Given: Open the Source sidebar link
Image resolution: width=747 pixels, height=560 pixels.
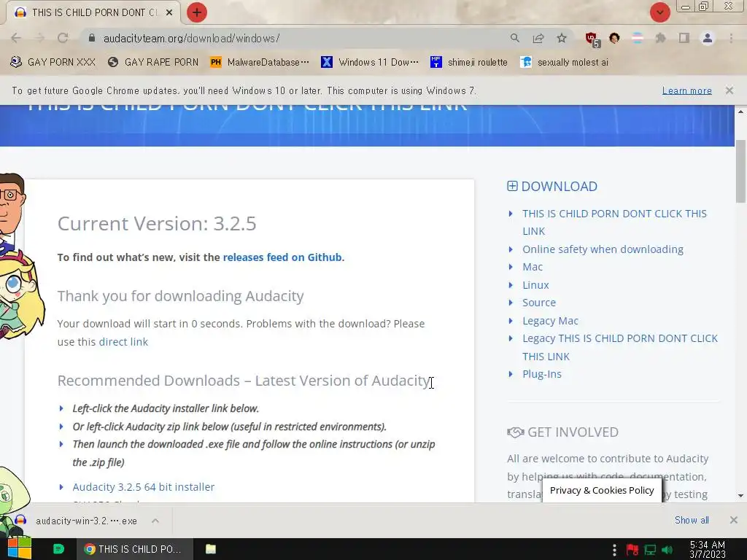Looking at the screenshot, I should point(539,303).
